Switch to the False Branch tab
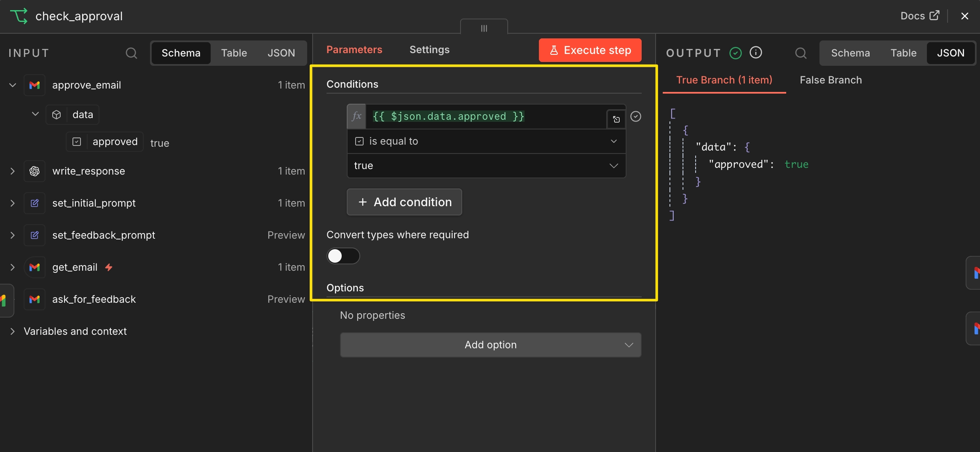This screenshot has height=452, width=980. [x=830, y=80]
